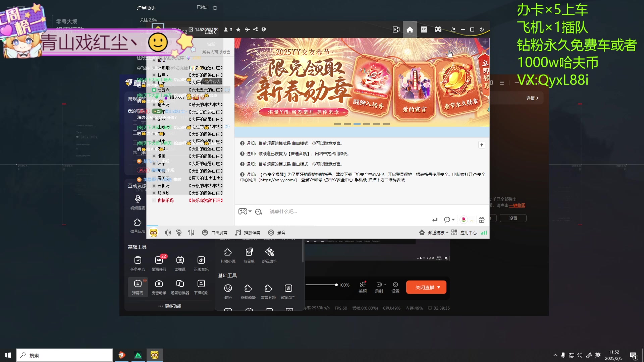Click the gift box icon in chat area
This screenshot has height=362, width=644.
point(482,220)
